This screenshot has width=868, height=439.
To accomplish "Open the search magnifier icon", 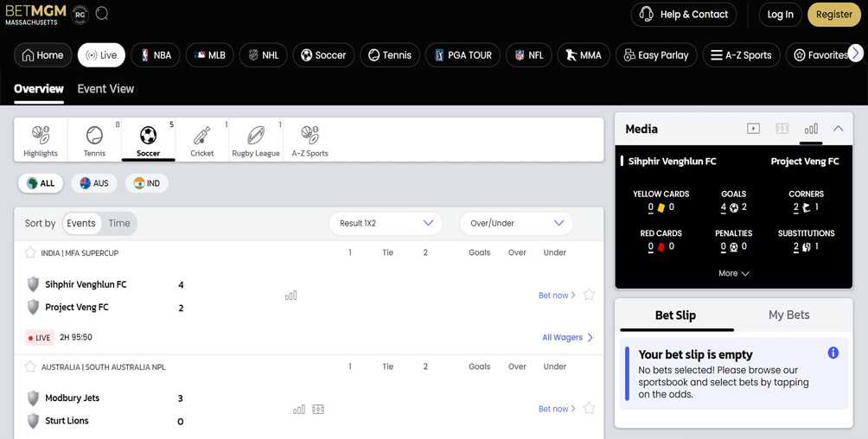I will pyautogui.click(x=102, y=14).
